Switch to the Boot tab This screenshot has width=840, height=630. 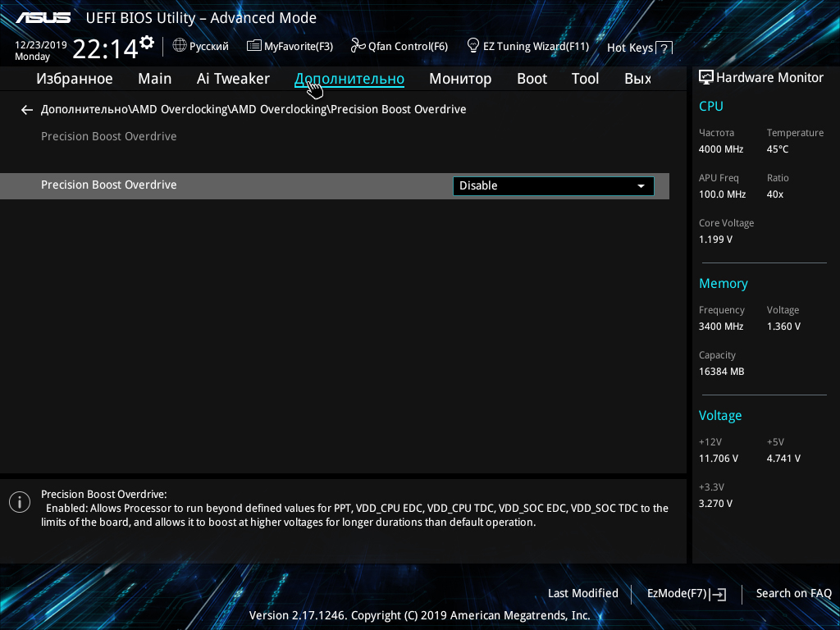point(532,79)
